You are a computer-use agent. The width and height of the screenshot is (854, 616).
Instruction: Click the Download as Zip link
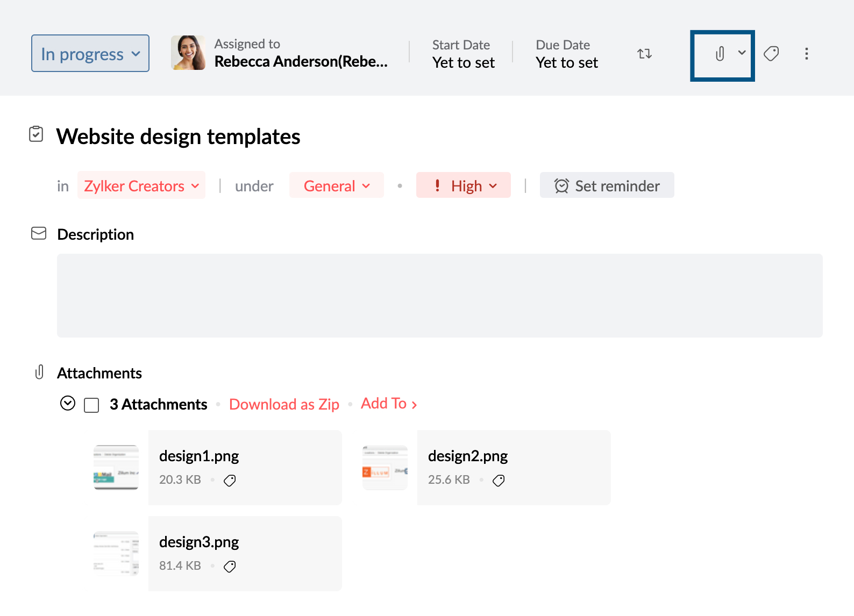pos(284,404)
